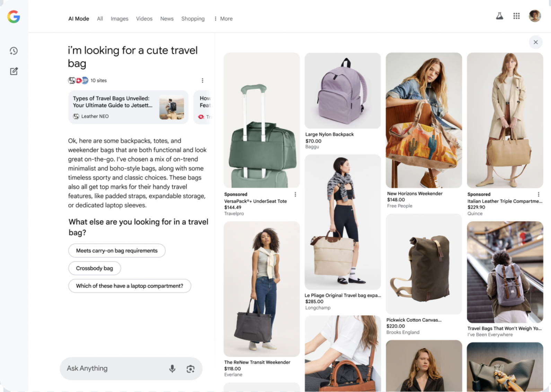Open the account profile avatar

[x=535, y=16]
